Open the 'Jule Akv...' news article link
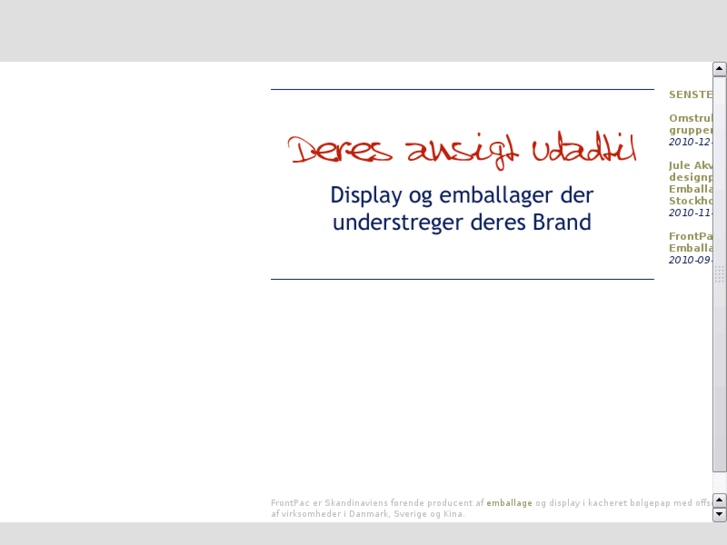Viewport: 727px width, 545px height. coord(691,183)
